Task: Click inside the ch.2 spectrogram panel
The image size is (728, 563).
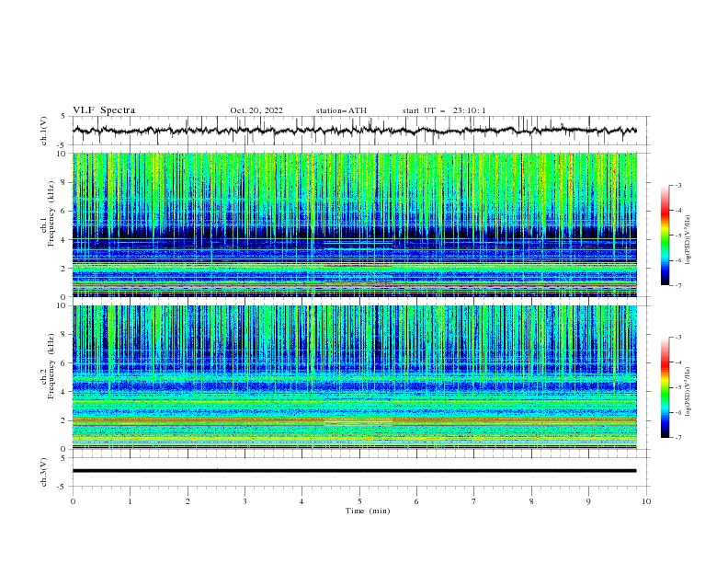Action: click(x=355, y=377)
